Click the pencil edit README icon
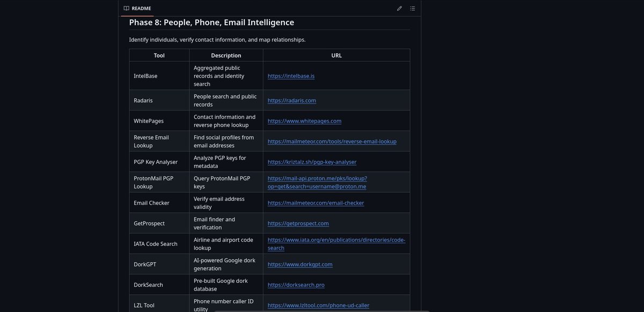The image size is (644, 312). coord(399,8)
